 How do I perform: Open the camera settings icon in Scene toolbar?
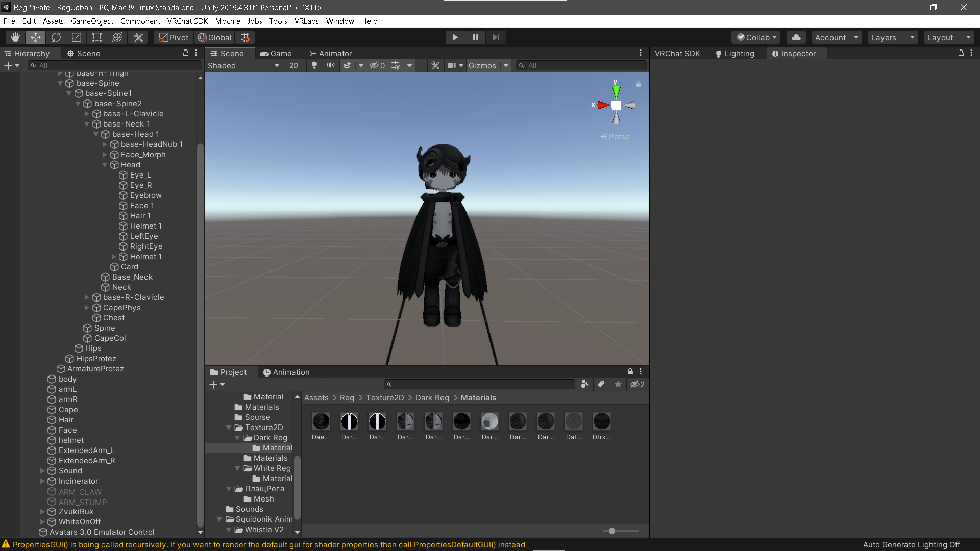coord(452,65)
